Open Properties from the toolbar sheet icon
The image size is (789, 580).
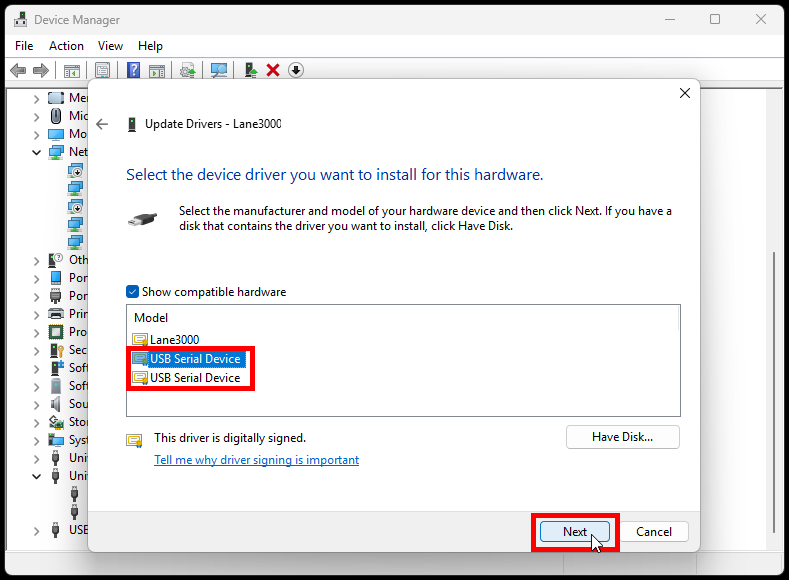click(x=102, y=70)
